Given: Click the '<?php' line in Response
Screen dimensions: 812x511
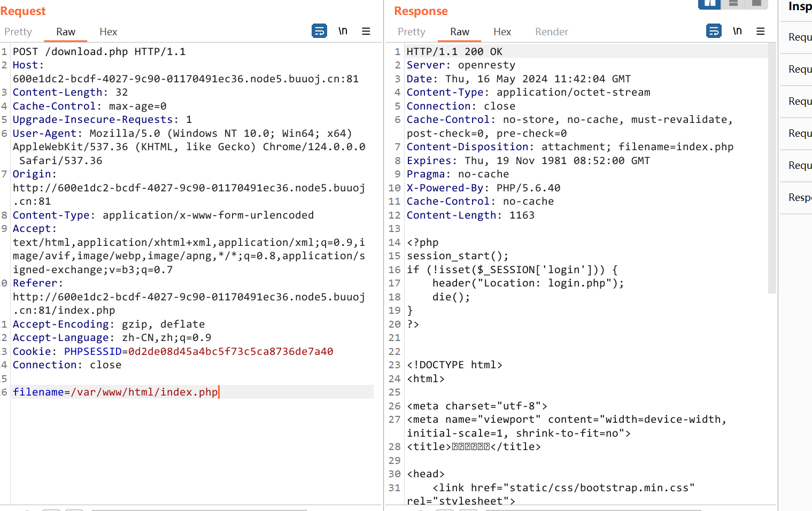Looking at the screenshot, I should click(x=423, y=243).
